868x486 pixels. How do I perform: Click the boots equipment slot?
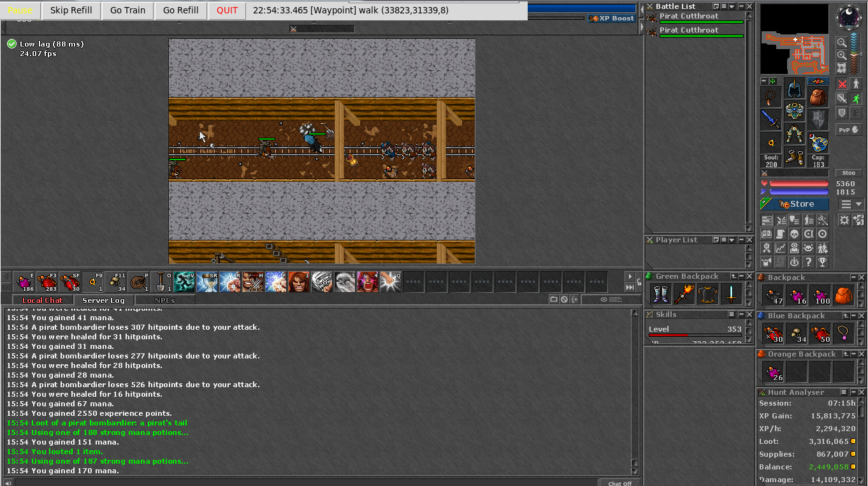794,158
